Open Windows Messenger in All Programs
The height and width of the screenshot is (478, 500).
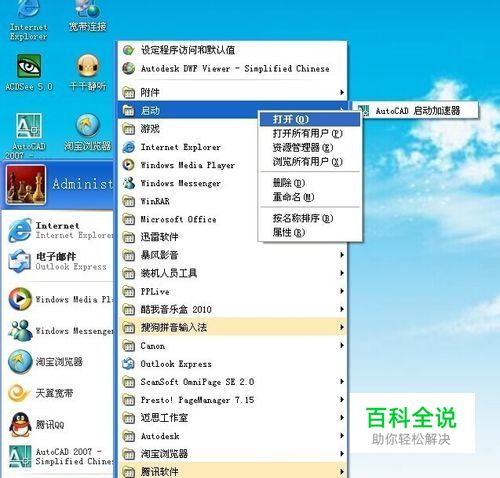tap(188, 183)
